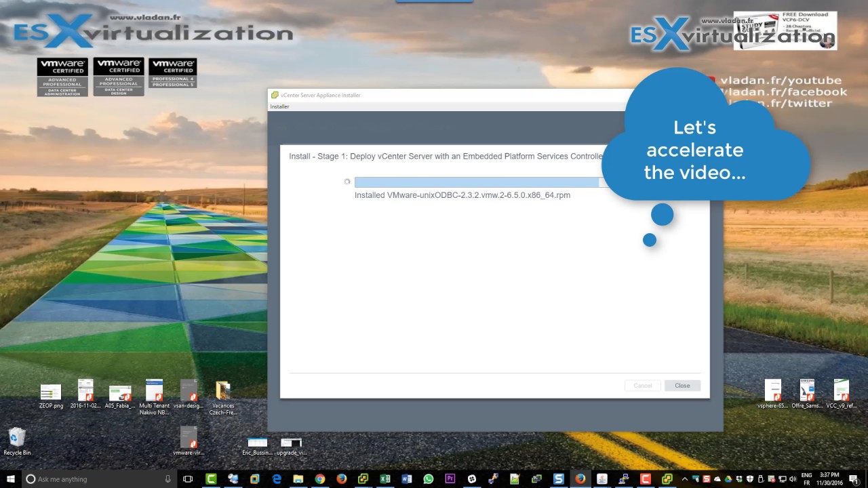
Task: Click the Google Drive tray icon
Action: [728, 479]
